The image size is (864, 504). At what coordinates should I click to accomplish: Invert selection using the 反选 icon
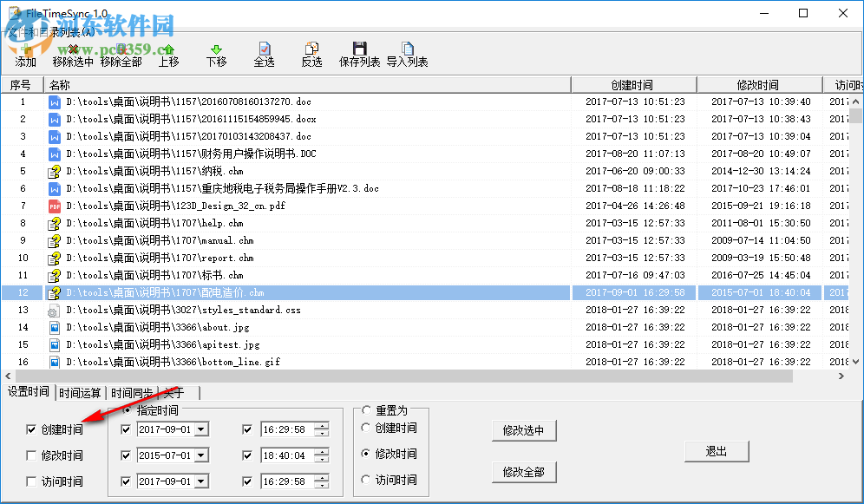tap(311, 52)
